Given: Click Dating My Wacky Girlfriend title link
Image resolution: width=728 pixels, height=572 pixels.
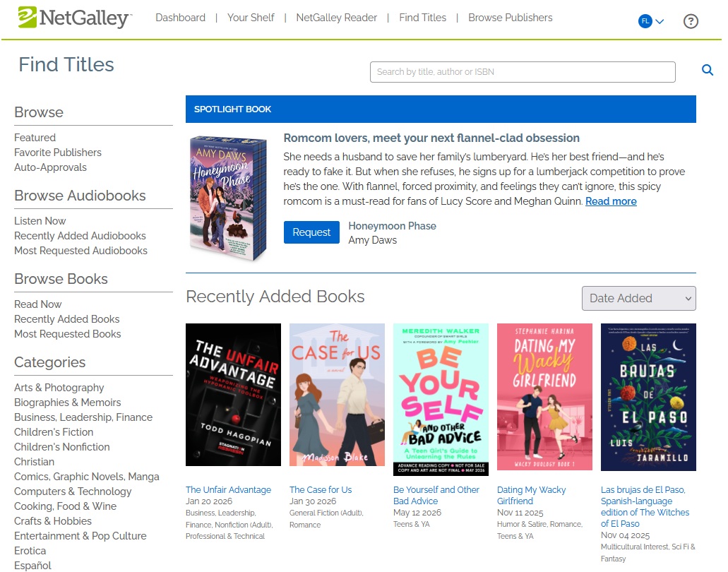Looking at the screenshot, I should 531,496.
